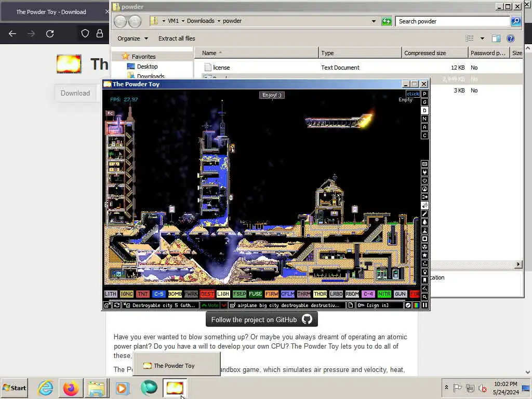
Task: Select the C-5 element swatch
Action: pos(159,294)
